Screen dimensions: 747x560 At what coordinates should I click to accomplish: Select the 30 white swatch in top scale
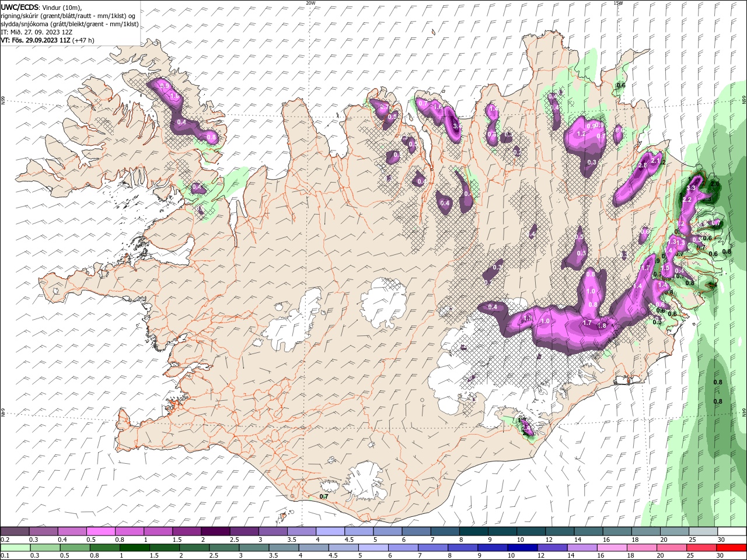tap(732, 531)
